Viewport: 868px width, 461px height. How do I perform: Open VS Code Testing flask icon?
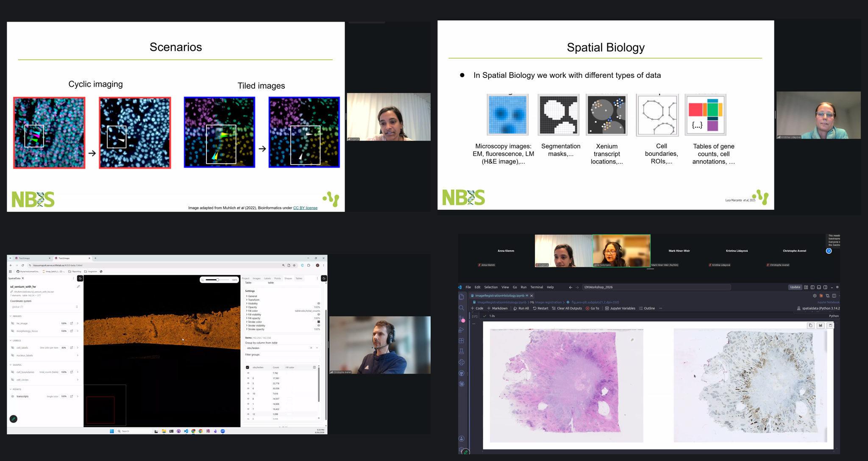[462, 351]
